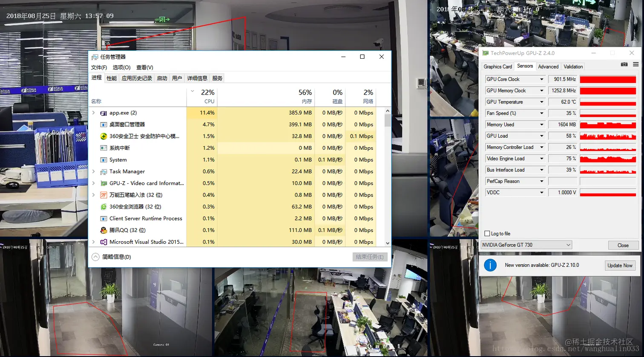Click the 901.5 MHz core clock value
The image size is (644, 357).
[563, 79]
